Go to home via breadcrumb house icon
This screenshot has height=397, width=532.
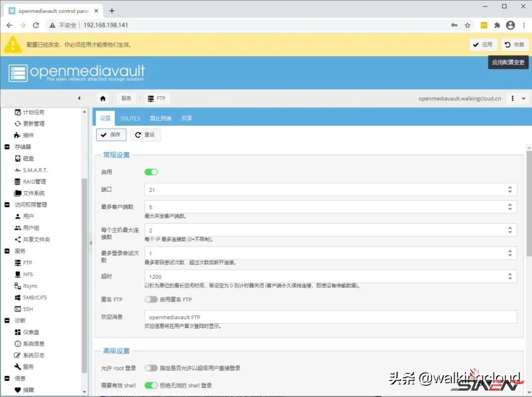103,98
